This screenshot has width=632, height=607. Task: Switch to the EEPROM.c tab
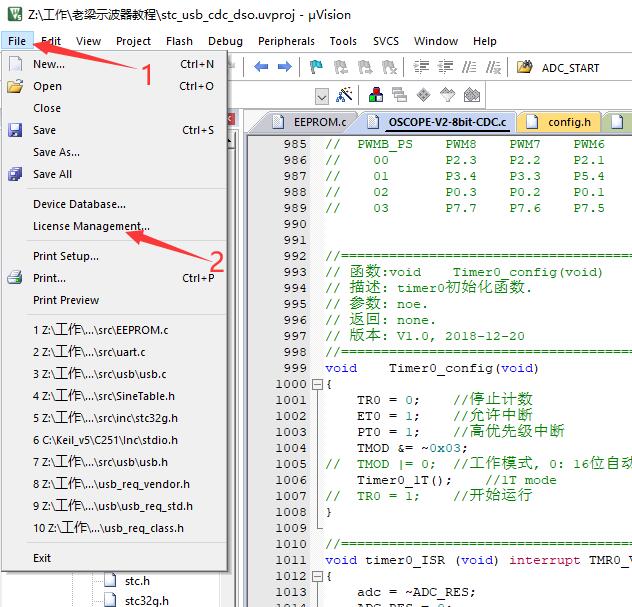(x=309, y=122)
